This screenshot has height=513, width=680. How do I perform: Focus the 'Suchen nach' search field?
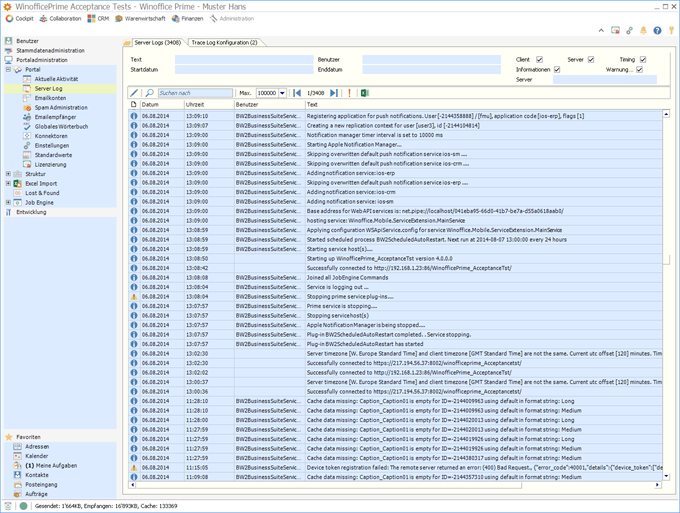(x=195, y=93)
